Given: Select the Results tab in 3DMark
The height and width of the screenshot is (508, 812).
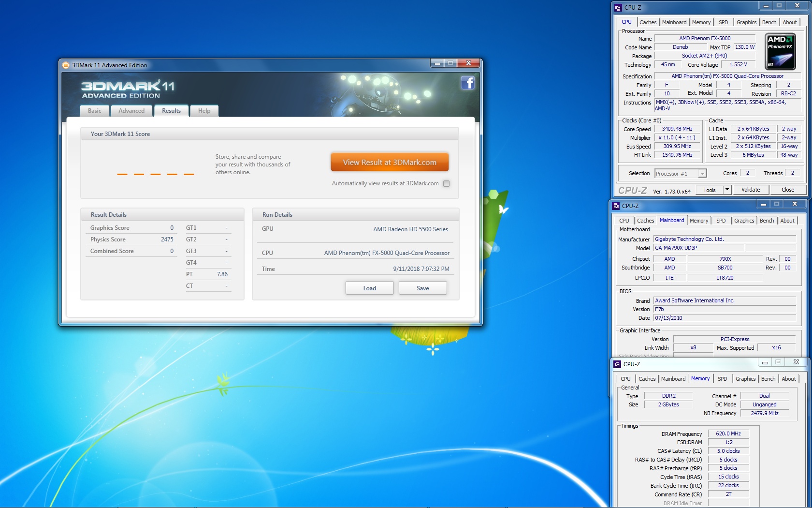Looking at the screenshot, I should (x=171, y=111).
